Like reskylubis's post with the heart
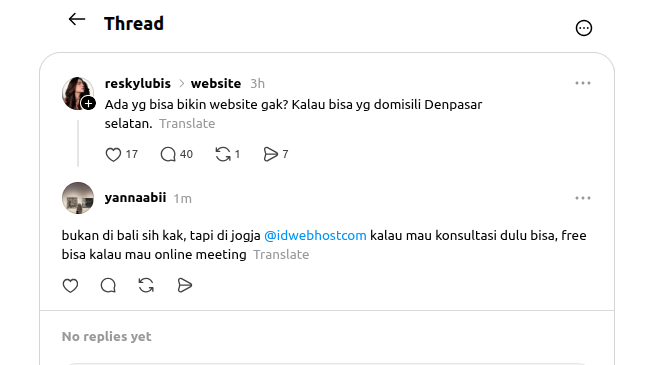 [113, 155]
